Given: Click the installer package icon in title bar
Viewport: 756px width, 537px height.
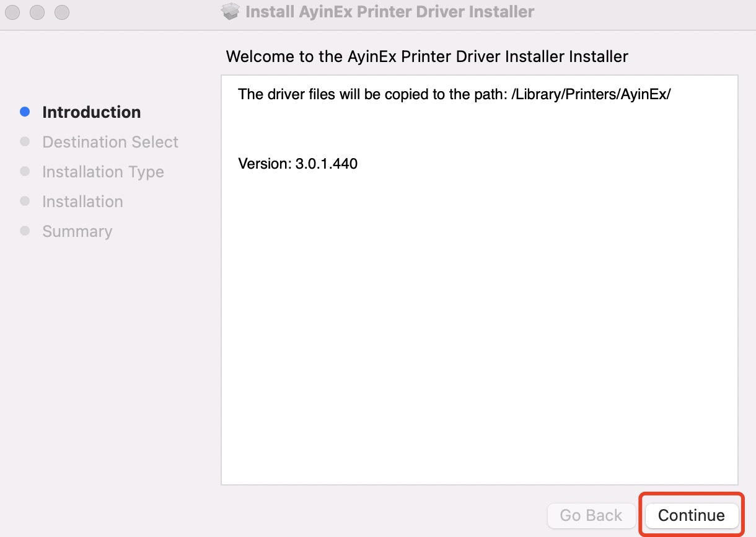Looking at the screenshot, I should (x=231, y=11).
